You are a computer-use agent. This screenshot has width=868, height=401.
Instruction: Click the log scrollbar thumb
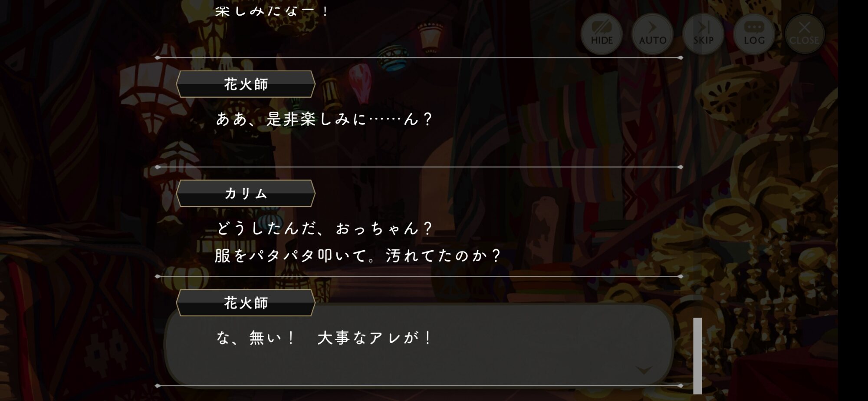(697, 355)
